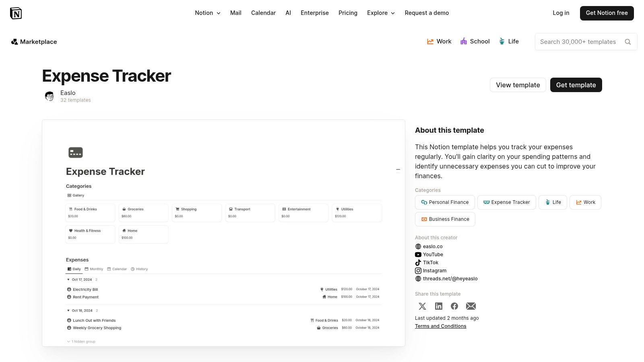This screenshot has height=362, width=644.
Task: Focus the Search 30,000+ templates field
Action: pyautogui.click(x=578, y=42)
